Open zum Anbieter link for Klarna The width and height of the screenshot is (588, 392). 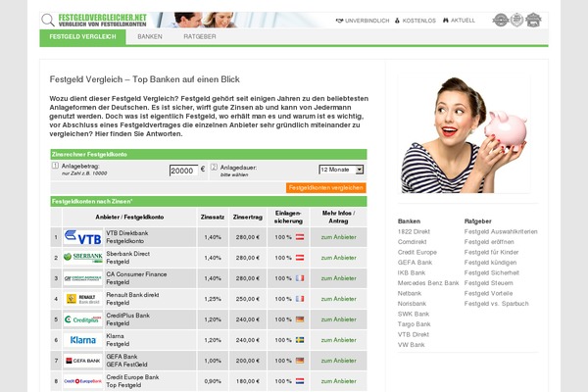[339, 340]
